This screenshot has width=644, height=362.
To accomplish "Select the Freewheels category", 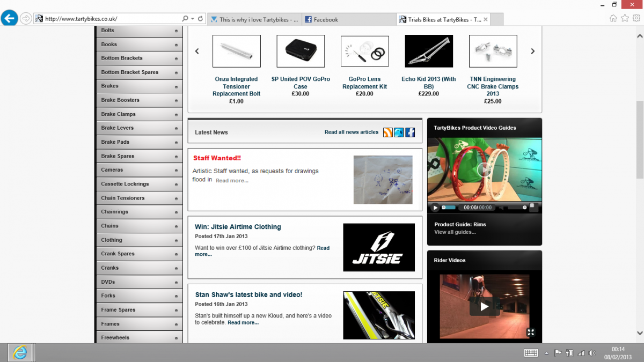I will pyautogui.click(x=139, y=337).
